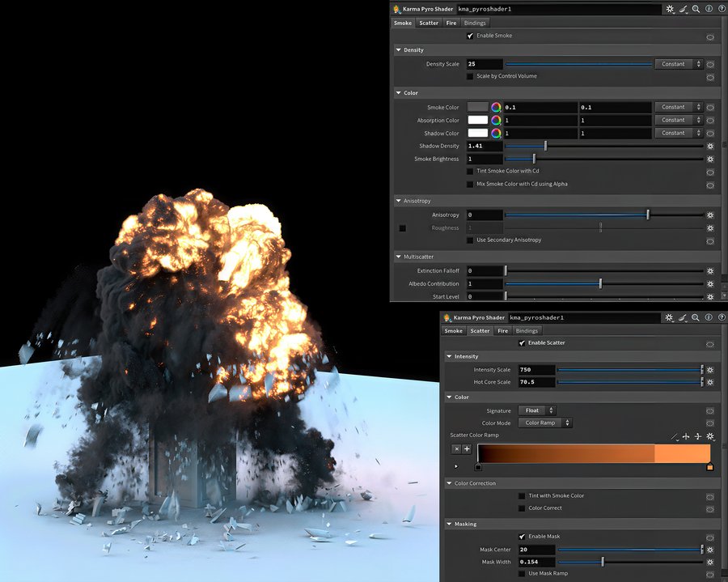The width and height of the screenshot is (728, 582).
Task: Enable Scale by Control Volume checkbox
Action: 470,76
